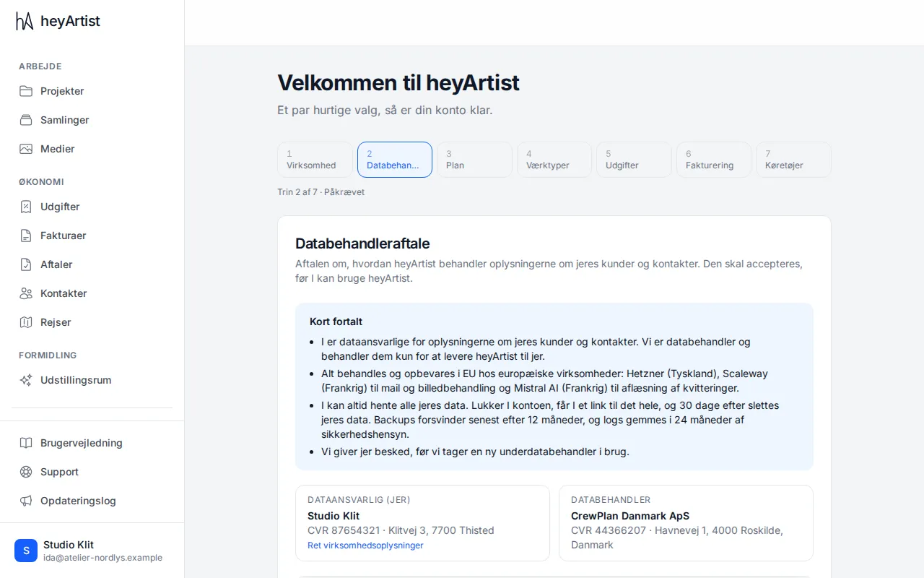The height and width of the screenshot is (578, 924).
Task: Click the Opdateringslog megaphone icon
Action: (26, 501)
